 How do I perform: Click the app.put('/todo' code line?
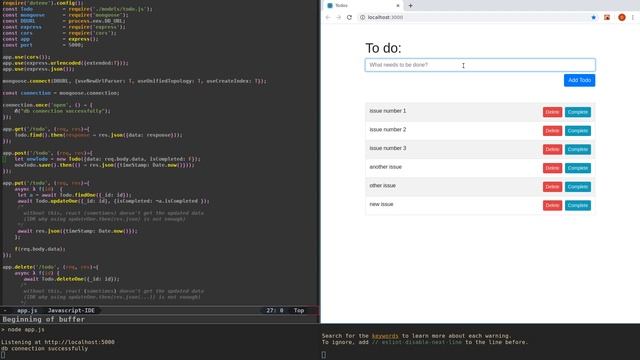click(46, 183)
